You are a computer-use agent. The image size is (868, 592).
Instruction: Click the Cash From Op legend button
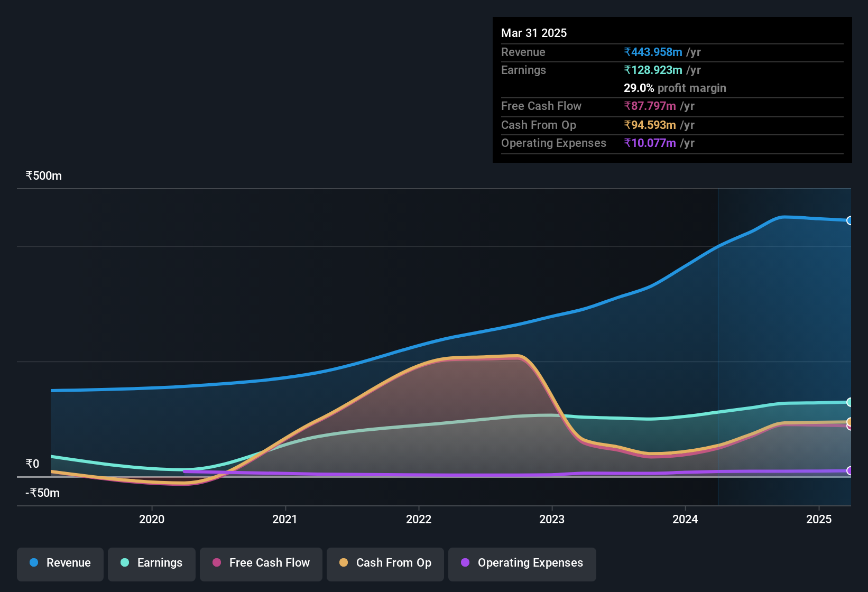[385, 563]
